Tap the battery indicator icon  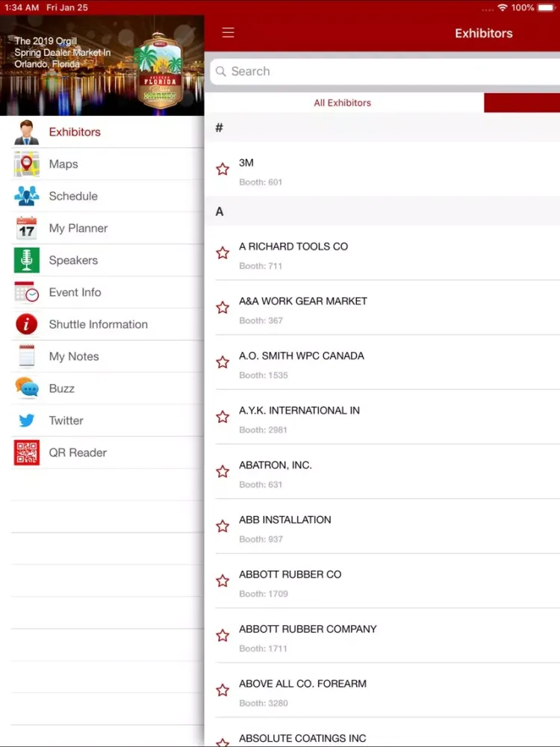click(546, 7)
